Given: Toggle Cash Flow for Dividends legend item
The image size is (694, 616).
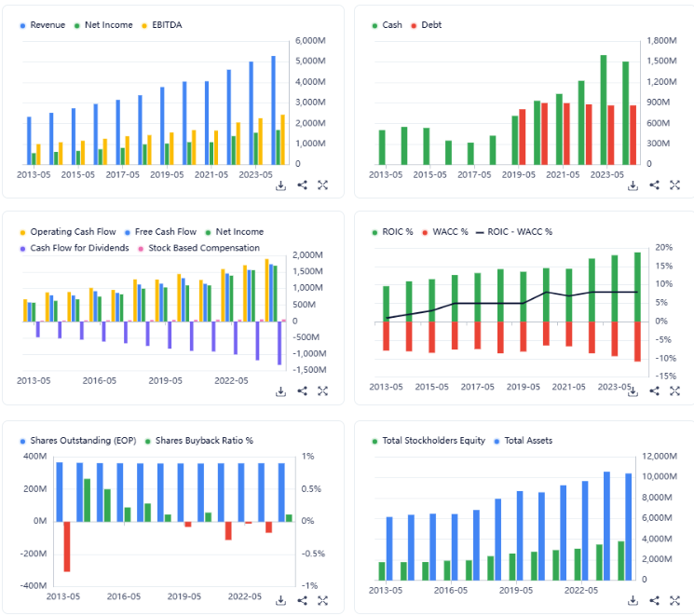Looking at the screenshot, I should click(75, 248).
